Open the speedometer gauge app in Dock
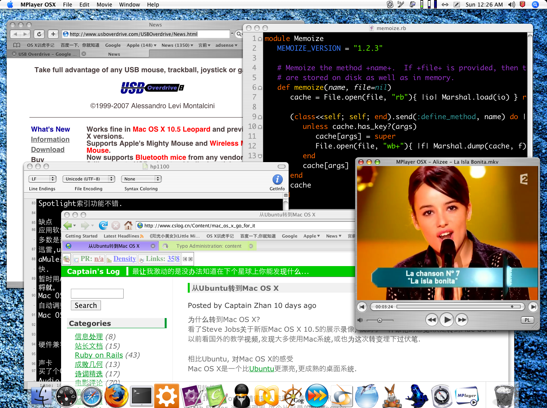 pyautogui.click(x=66, y=396)
